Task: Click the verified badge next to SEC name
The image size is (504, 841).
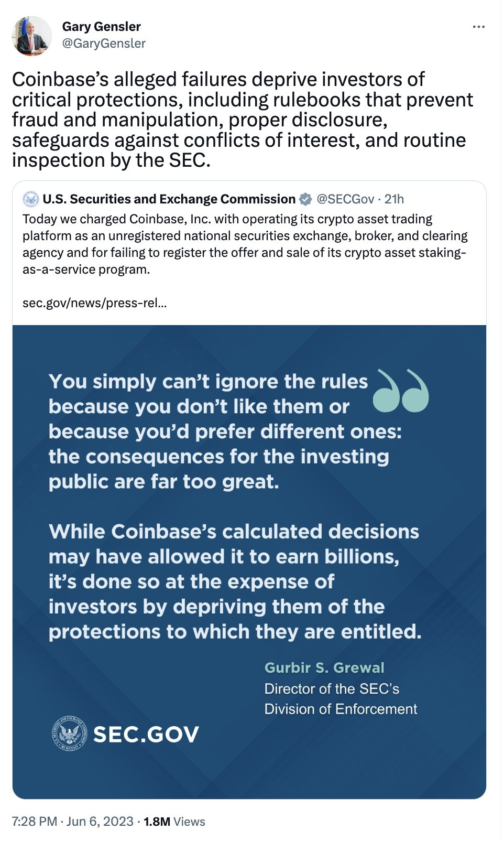Action: (x=305, y=199)
